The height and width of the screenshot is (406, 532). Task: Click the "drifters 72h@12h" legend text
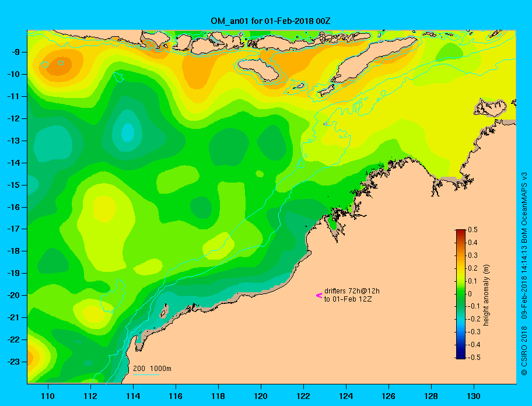352,291
